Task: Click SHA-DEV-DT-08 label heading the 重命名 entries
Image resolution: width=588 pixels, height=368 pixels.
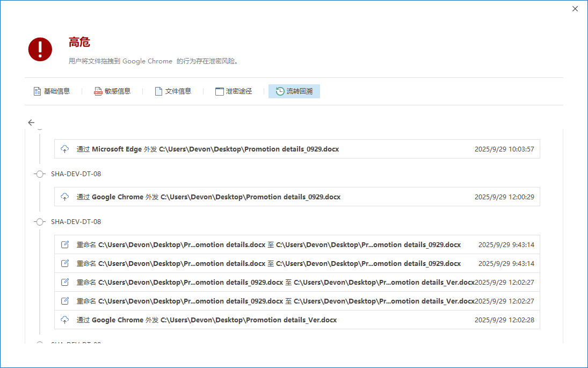Action: [76, 222]
